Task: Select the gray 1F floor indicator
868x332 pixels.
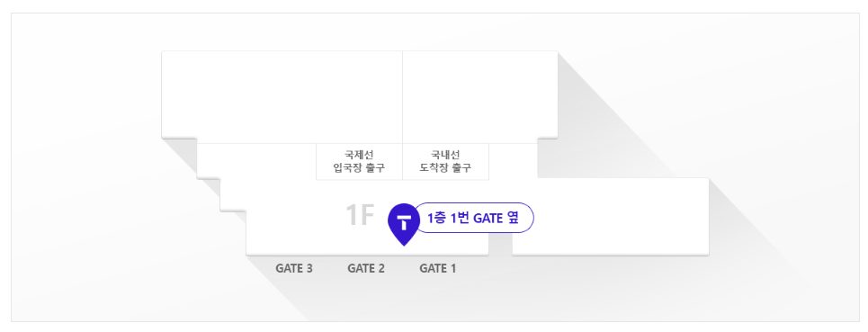Action: [x=361, y=215]
